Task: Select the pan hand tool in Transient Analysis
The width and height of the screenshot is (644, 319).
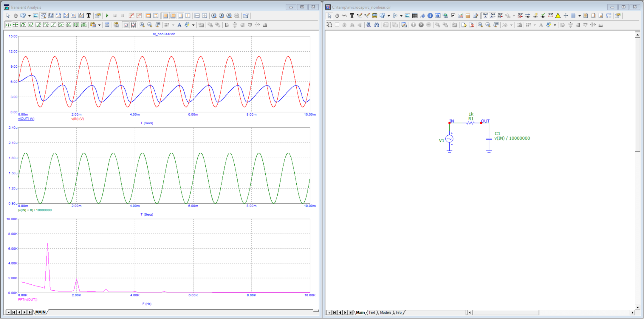Action: [16, 16]
